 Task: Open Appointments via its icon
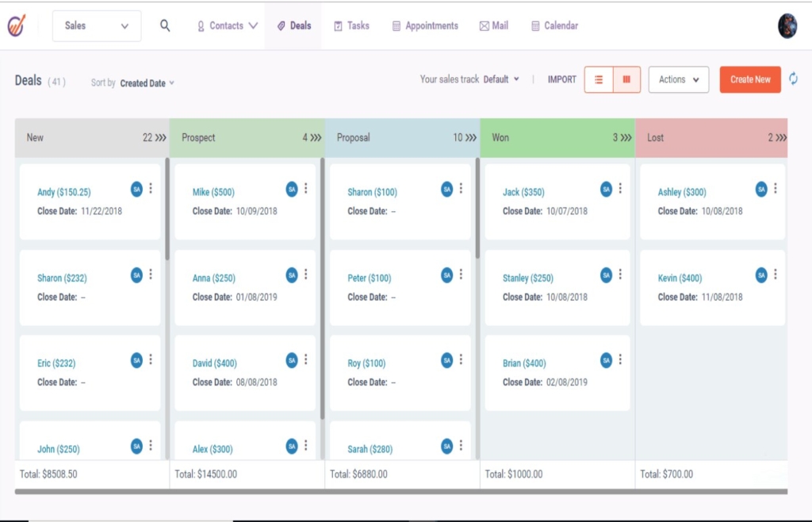(395, 25)
